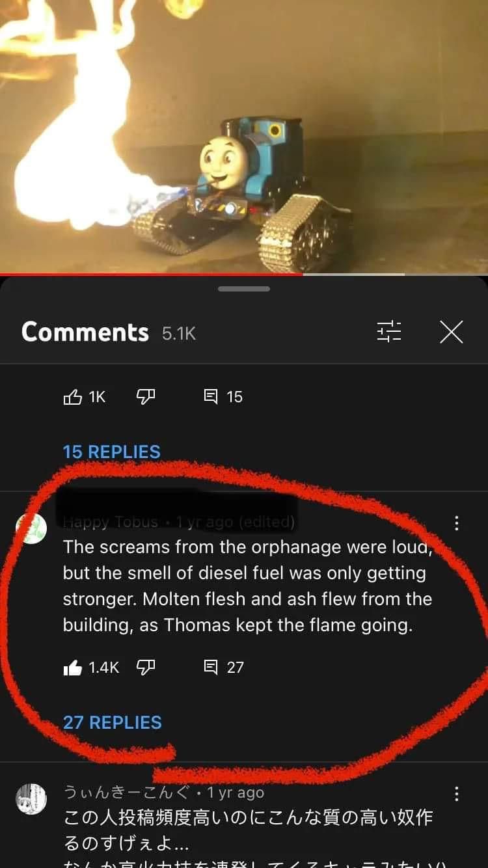This screenshot has height=868, width=488.
Task: Close the comments panel
Action: (451, 332)
